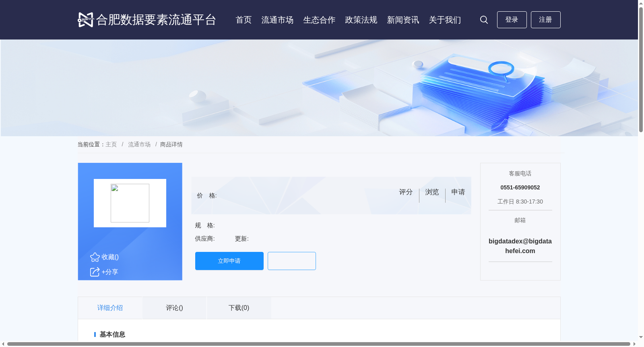
Task: Click the vertical scrollbar down arrow
Action: click(x=641, y=337)
